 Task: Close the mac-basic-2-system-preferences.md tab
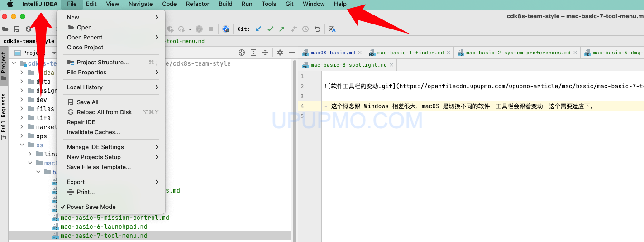click(x=575, y=53)
